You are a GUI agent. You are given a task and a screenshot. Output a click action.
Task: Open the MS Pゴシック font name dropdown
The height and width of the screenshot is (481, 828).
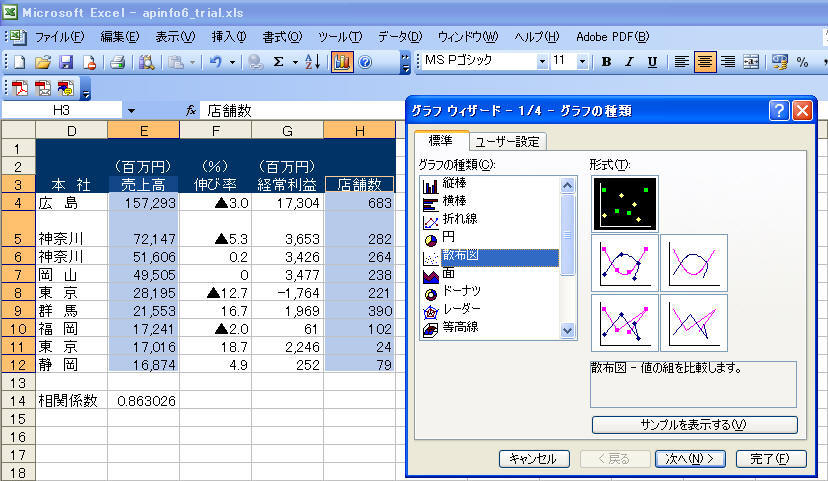[542, 62]
